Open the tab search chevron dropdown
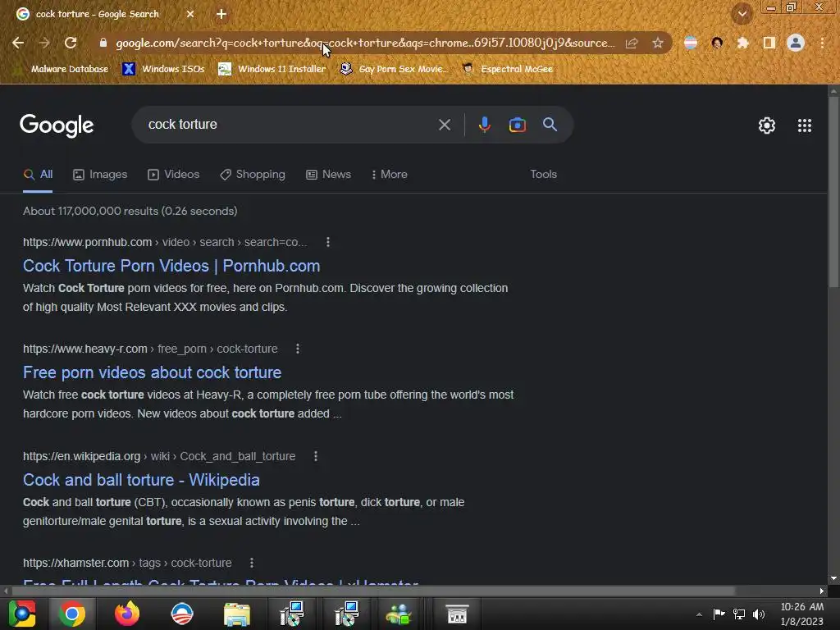The height and width of the screenshot is (630, 840). coord(742,14)
